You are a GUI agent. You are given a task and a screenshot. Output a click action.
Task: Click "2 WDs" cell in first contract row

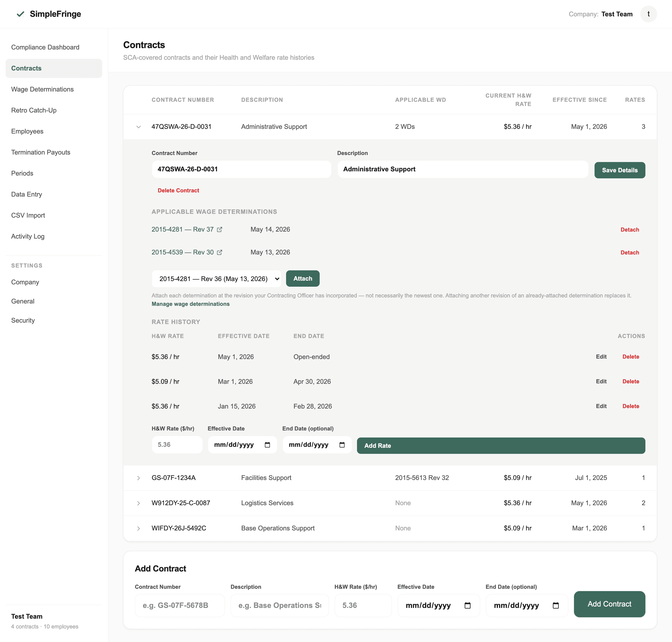pyautogui.click(x=405, y=127)
